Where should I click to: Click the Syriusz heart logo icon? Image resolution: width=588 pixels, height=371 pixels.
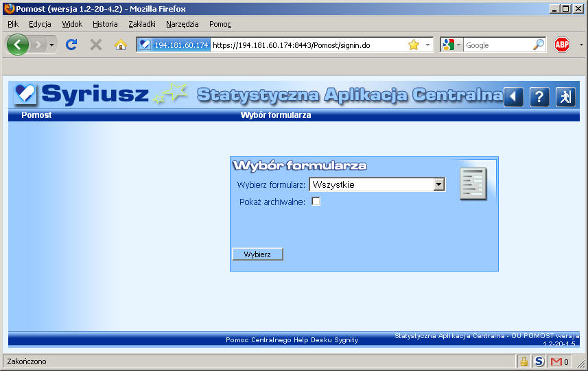pyautogui.click(x=25, y=94)
